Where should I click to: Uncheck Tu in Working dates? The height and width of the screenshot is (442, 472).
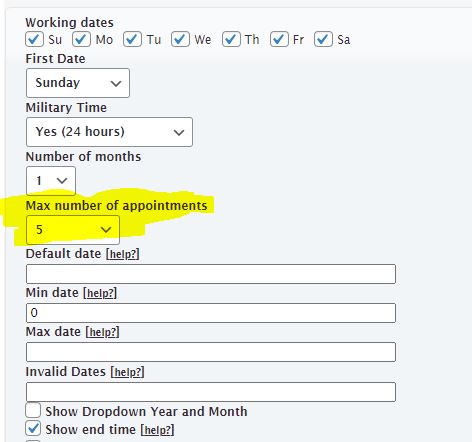[x=132, y=39]
